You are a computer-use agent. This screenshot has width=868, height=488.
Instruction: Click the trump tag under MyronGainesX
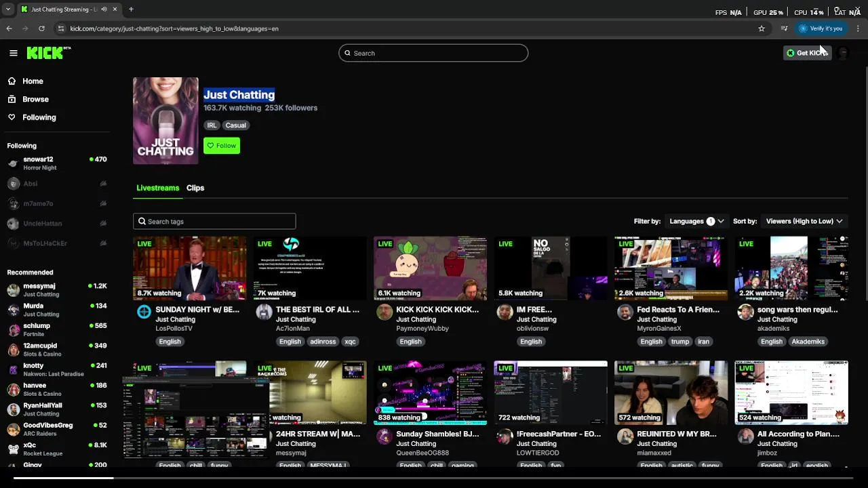click(x=680, y=342)
